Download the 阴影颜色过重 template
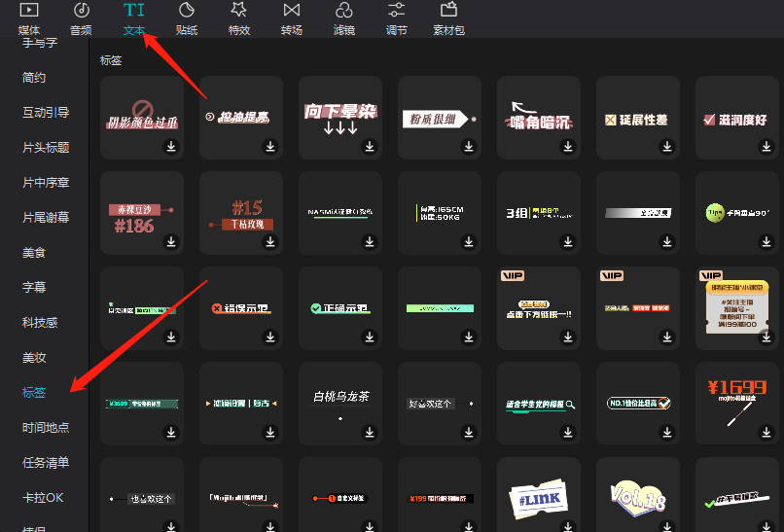This screenshot has height=532, width=784. click(171, 147)
